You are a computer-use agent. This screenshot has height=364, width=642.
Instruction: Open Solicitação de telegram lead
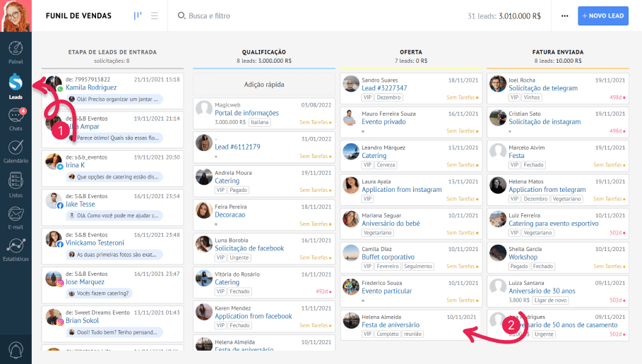pyautogui.click(x=543, y=88)
